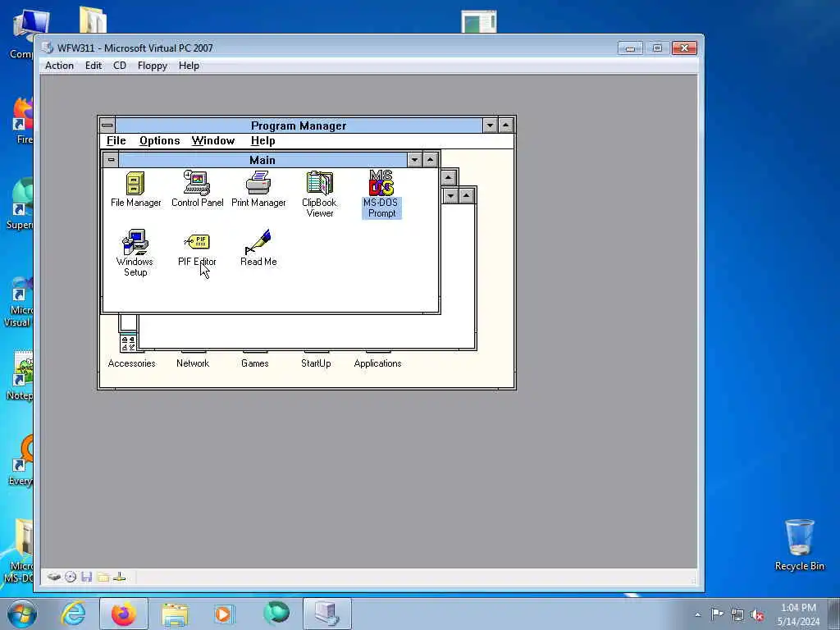Select the Games group label
840x630 pixels.
pos(254,363)
